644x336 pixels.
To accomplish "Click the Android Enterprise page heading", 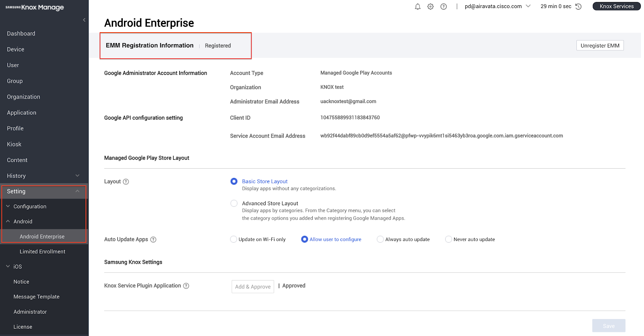I will [149, 23].
